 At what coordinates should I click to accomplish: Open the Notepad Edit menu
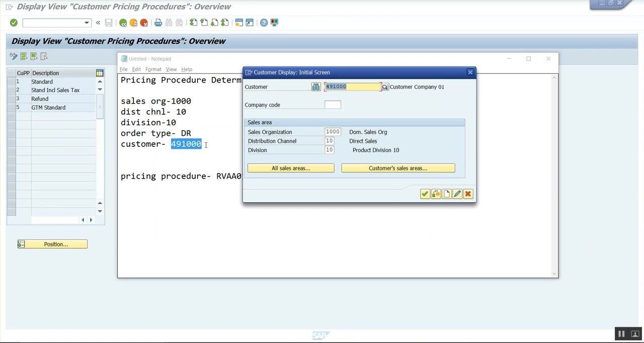(136, 69)
